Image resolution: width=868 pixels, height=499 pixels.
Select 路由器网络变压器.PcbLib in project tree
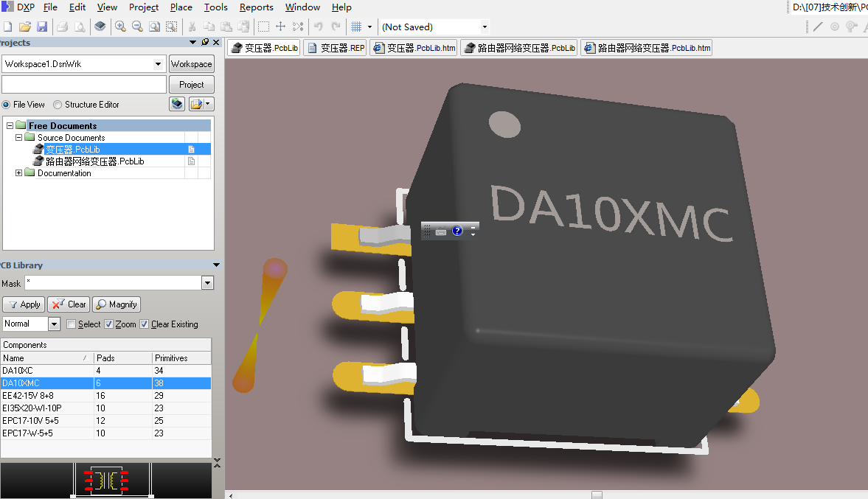point(94,161)
